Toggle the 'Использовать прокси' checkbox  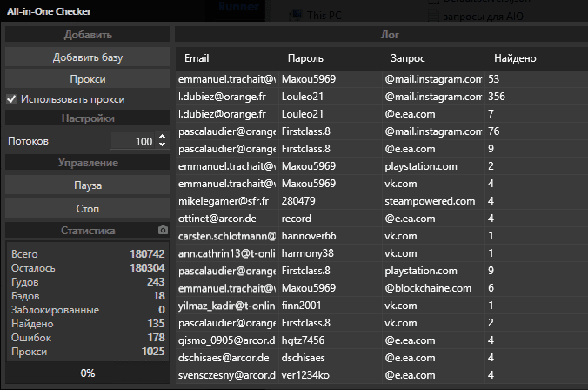point(11,99)
